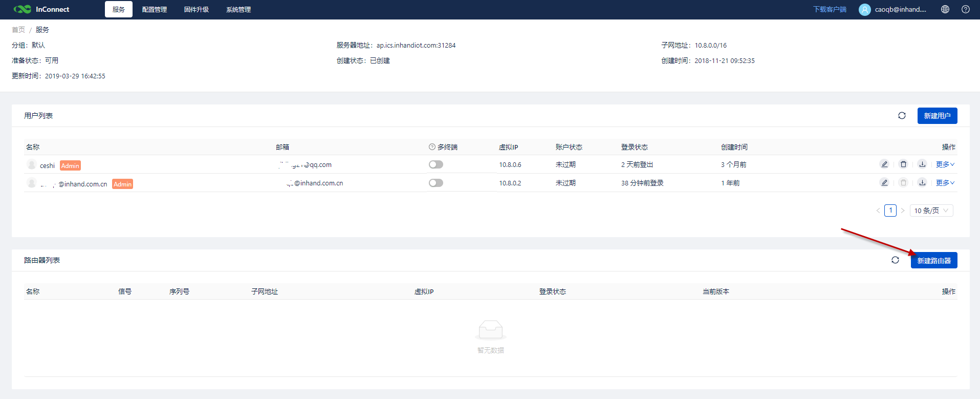Open the 10 条/页 page size dropdown

pyautogui.click(x=931, y=211)
